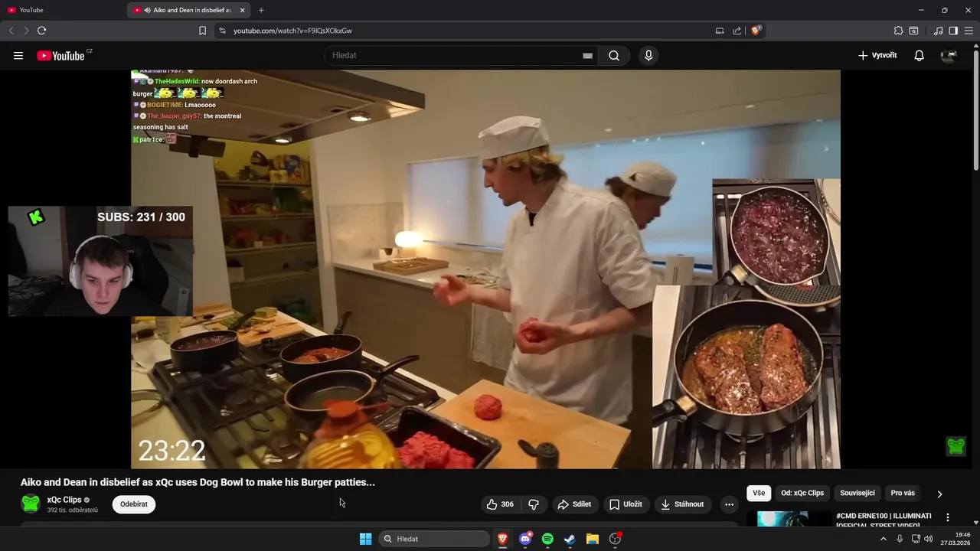Select the Od: xQc Clips chip
Screen dimensions: 980x551
[x=802, y=493]
